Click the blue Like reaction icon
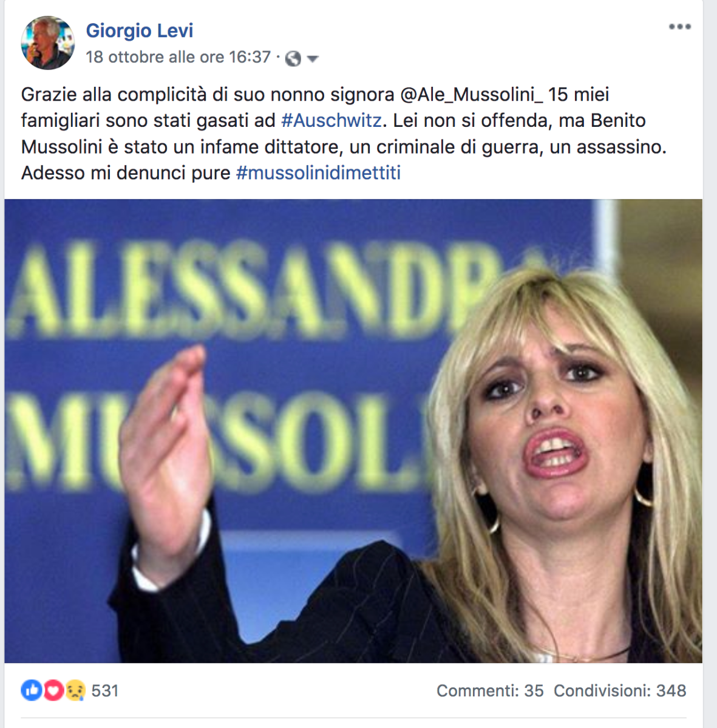 [32, 690]
